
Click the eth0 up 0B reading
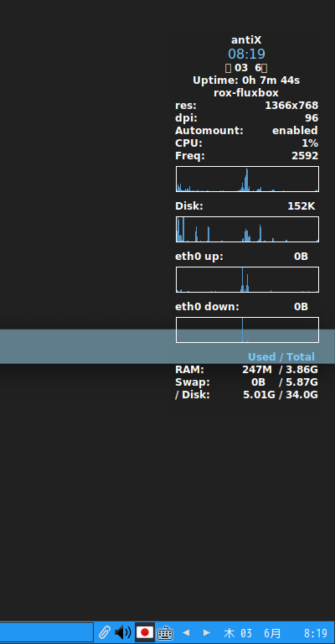click(x=241, y=257)
